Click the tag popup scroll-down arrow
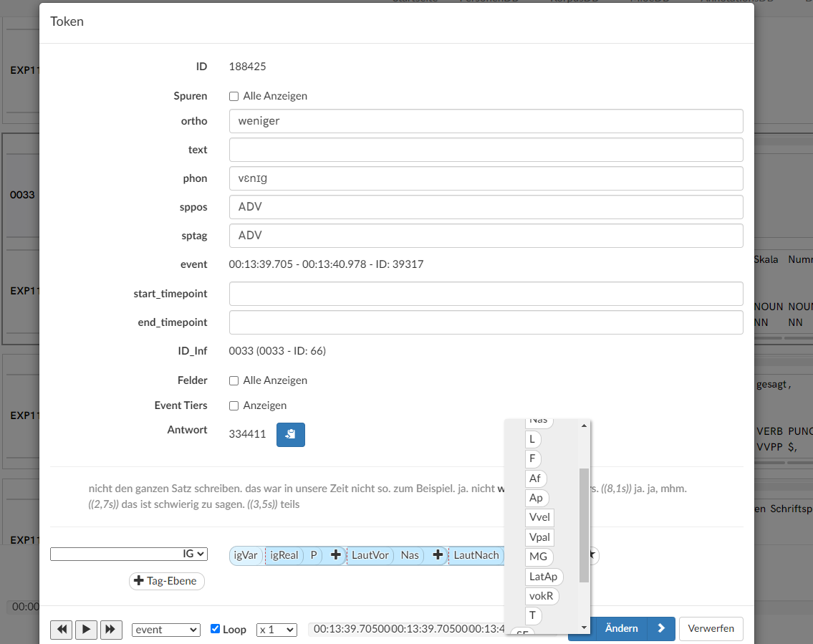 click(584, 628)
